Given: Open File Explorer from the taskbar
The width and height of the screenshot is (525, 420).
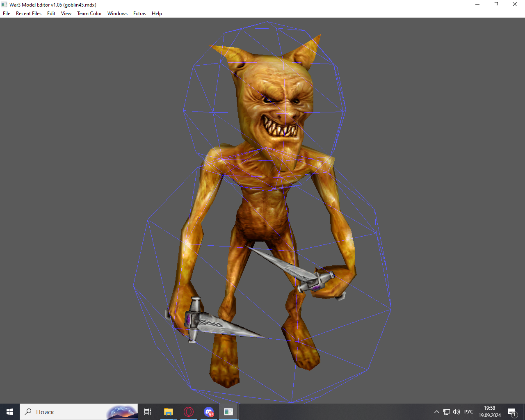Looking at the screenshot, I should pos(169,412).
